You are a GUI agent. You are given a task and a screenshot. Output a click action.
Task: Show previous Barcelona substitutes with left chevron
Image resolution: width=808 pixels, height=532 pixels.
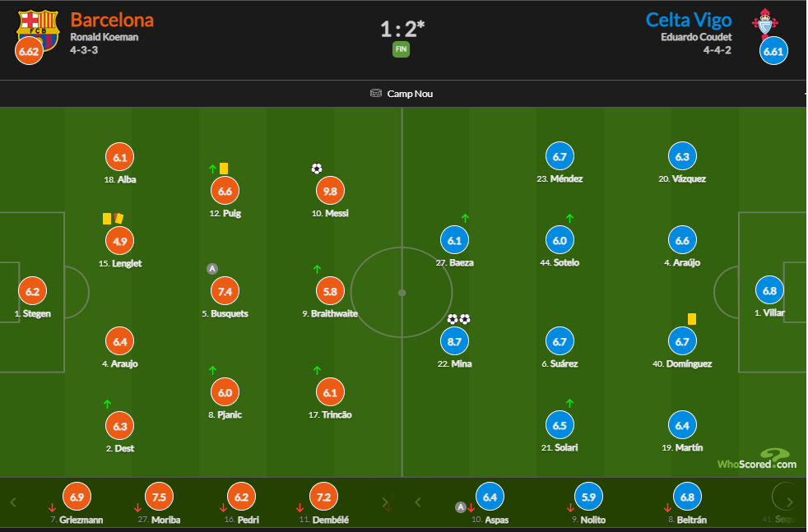[x=13, y=502]
